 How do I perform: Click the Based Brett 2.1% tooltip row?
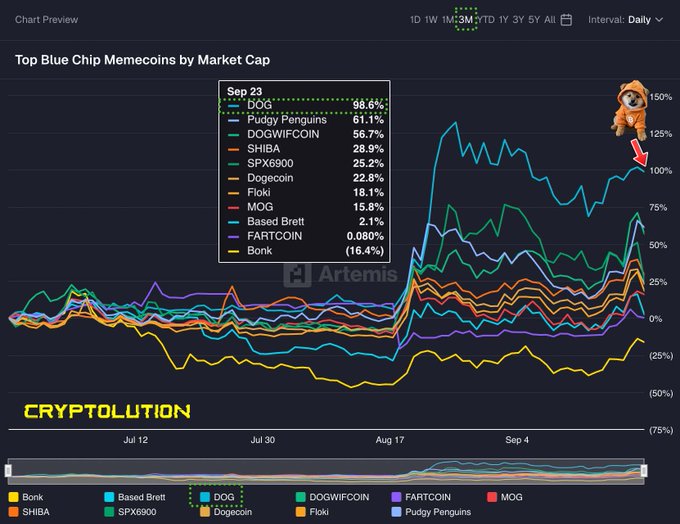click(305, 222)
